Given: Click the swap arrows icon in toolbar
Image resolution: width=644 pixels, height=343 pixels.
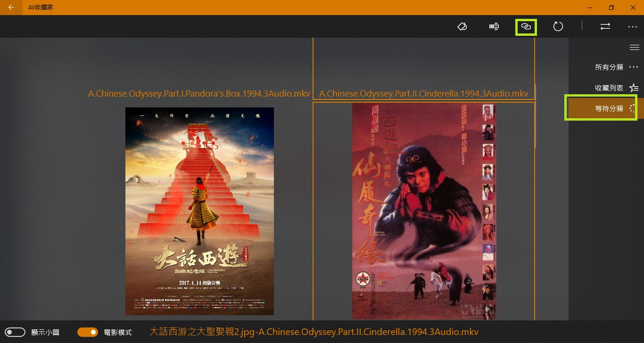Looking at the screenshot, I should click(605, 27).
